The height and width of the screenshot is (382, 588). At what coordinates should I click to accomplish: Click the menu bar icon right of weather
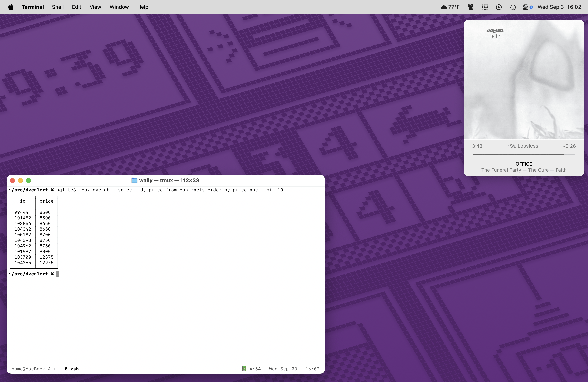470,7
